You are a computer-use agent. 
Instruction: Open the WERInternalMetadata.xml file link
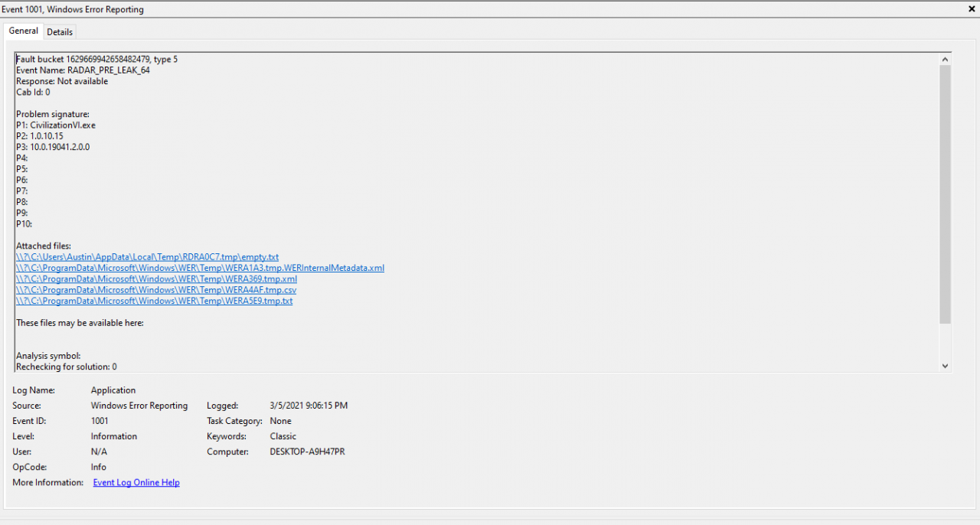(x=200, y=268)
